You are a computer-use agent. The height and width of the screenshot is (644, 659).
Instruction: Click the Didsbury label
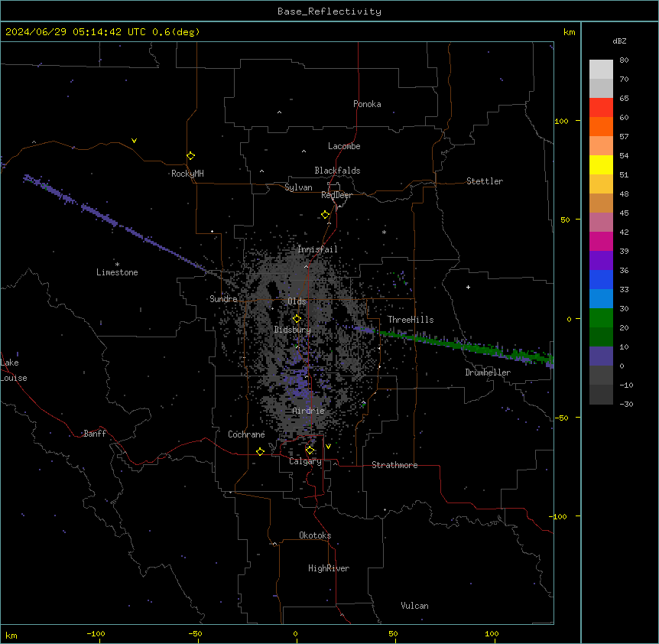point(293,330)
